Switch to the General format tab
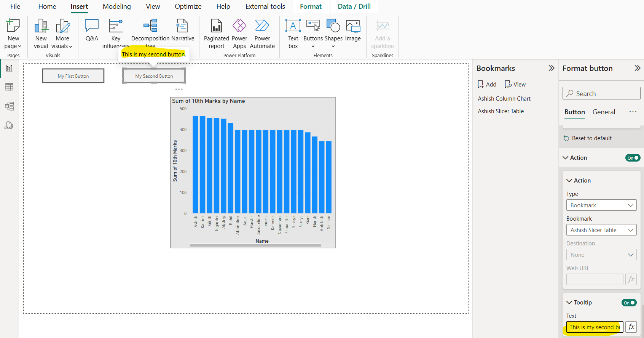 click(x=604, y=112)
